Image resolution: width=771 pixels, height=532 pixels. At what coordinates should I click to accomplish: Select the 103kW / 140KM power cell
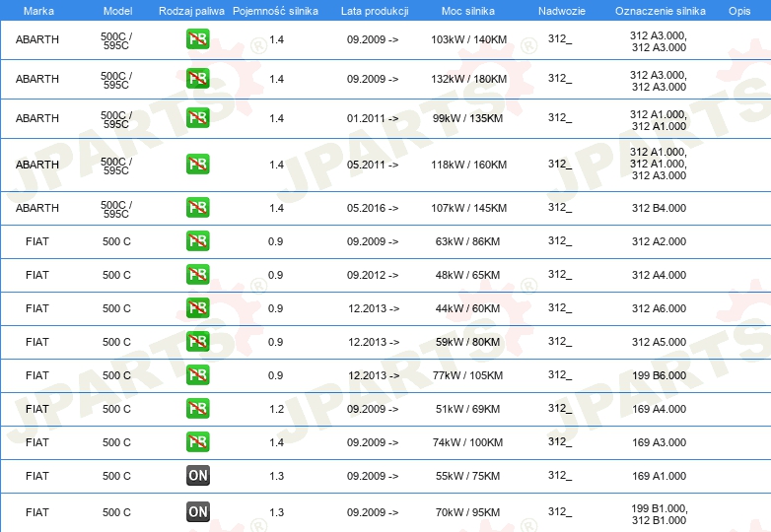pyautogui.click(x=468, y=39)
